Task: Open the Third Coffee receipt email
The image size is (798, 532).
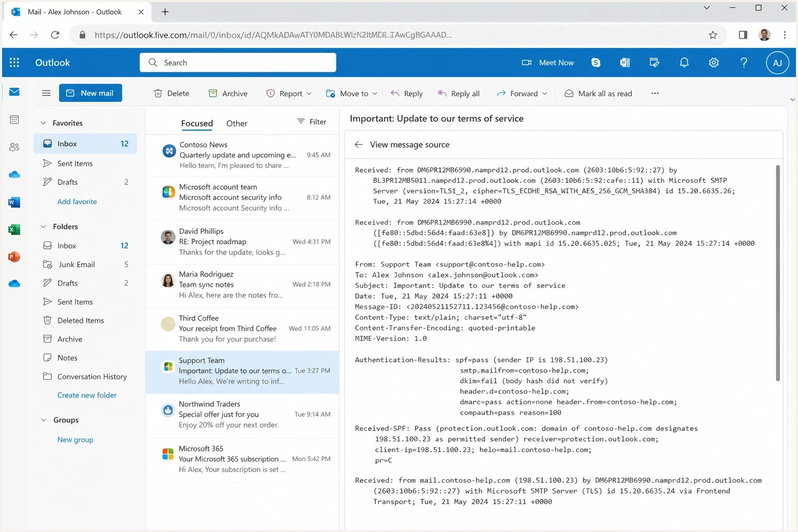Action: click(x=242, y=328)
